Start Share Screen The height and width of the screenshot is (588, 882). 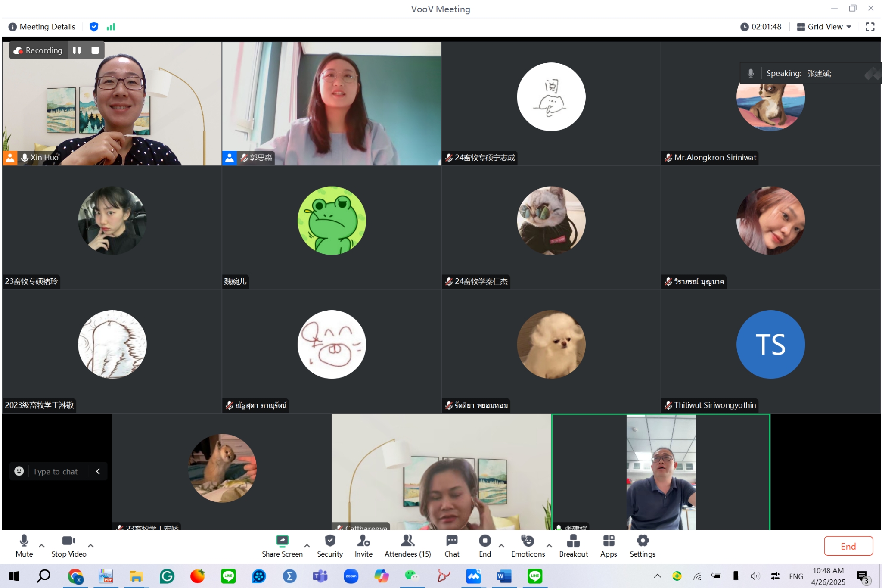coord(282,541)
